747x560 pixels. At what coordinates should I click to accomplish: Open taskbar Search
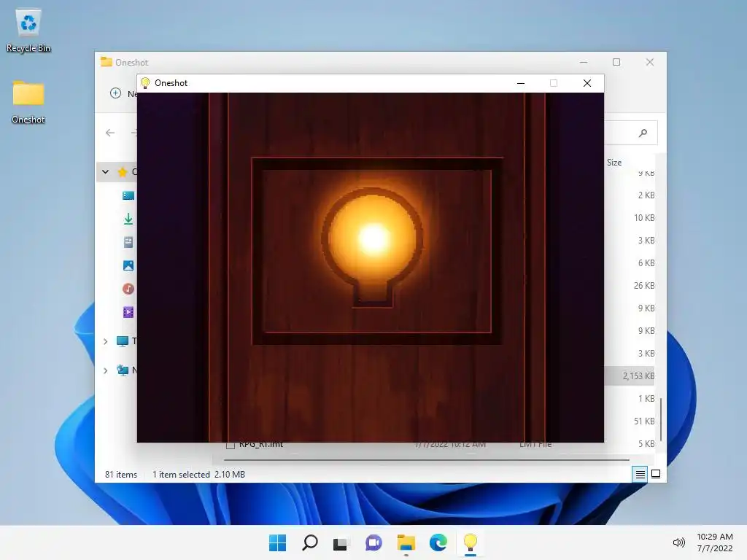[309, 542]
